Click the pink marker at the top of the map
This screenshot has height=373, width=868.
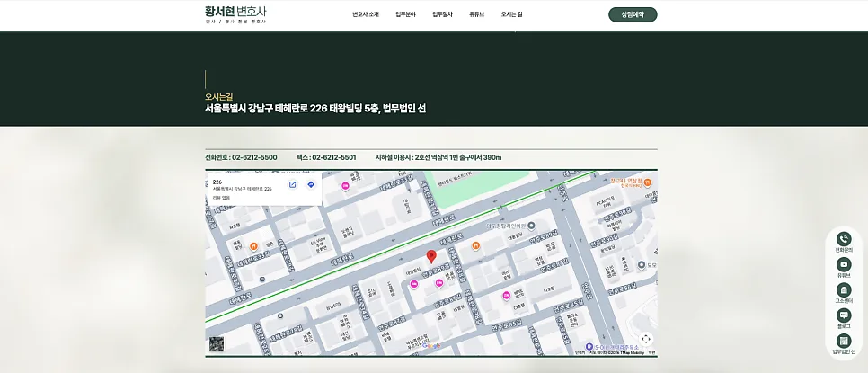(x=345, y=186)
